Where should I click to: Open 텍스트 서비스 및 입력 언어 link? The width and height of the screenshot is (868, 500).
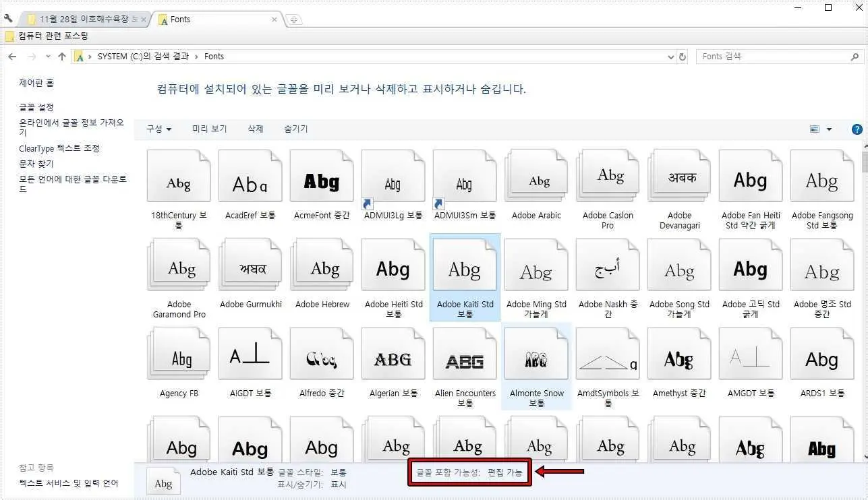pyautogui.click(x=69, y=483)
